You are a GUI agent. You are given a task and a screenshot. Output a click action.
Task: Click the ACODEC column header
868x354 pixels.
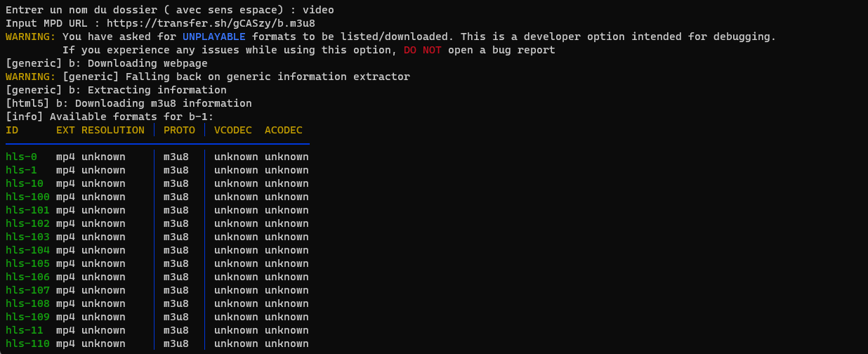[283, 130]
